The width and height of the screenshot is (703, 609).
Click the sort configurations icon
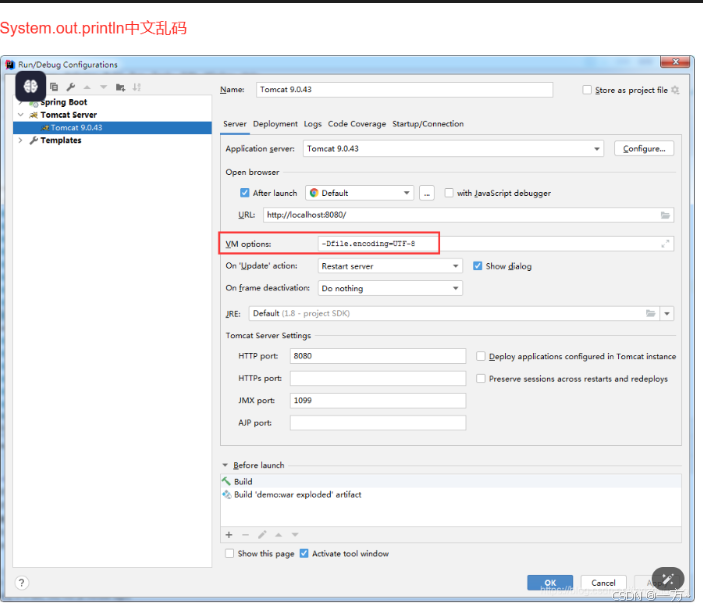tap(137, 87)
